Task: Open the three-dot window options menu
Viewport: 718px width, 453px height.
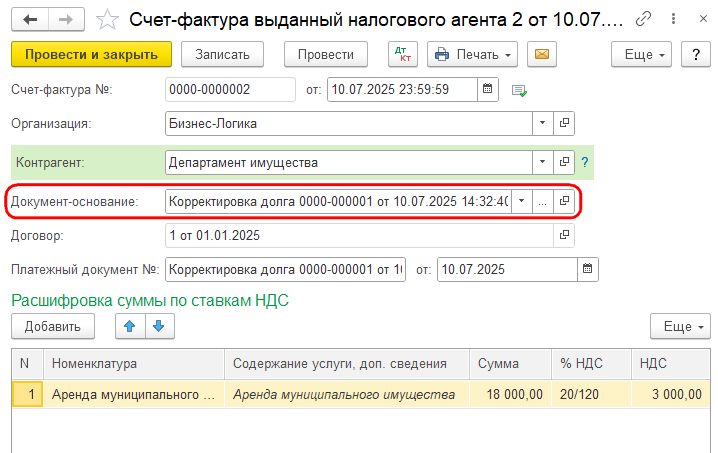Action: click(673, 19)
